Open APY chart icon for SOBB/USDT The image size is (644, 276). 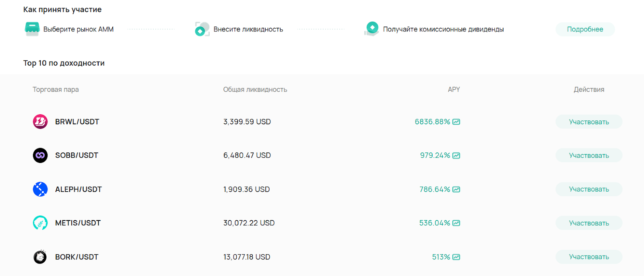[x=456, y=156]
